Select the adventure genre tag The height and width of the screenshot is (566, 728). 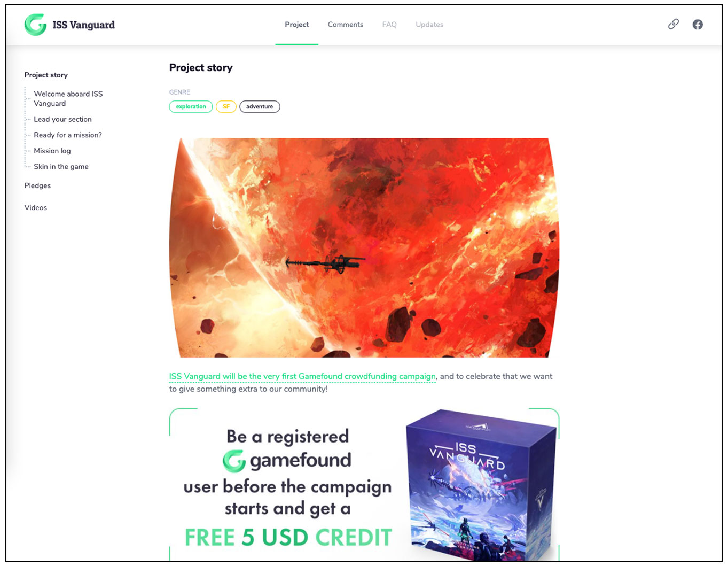pos(260,106)
